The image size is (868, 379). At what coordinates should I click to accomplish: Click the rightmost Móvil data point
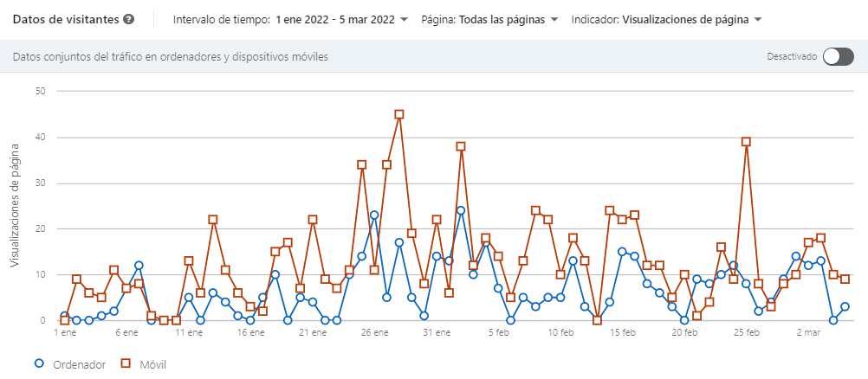pos(845,279)
